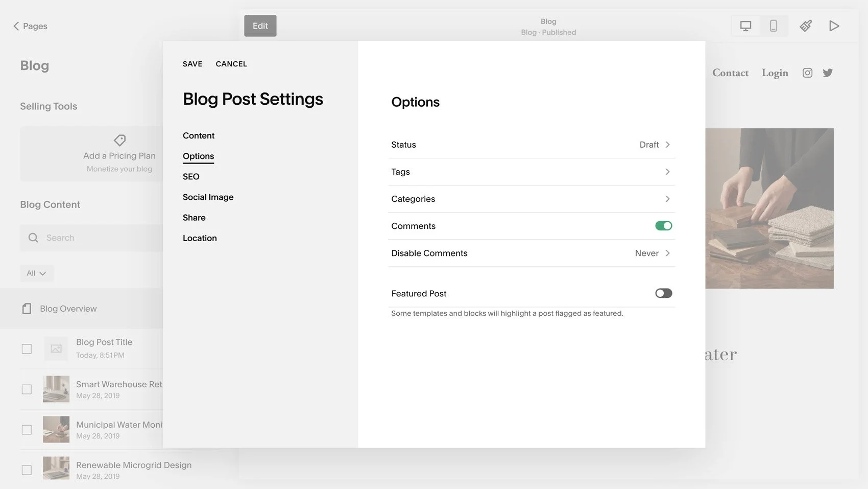
Task: Open site styles paintbrush icon
Action: (806, 26)
